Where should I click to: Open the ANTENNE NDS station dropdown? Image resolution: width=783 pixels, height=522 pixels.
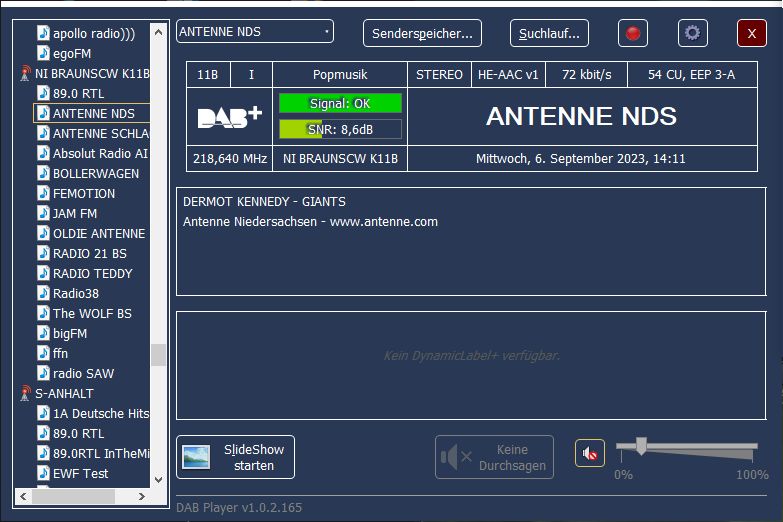(255, 31)
